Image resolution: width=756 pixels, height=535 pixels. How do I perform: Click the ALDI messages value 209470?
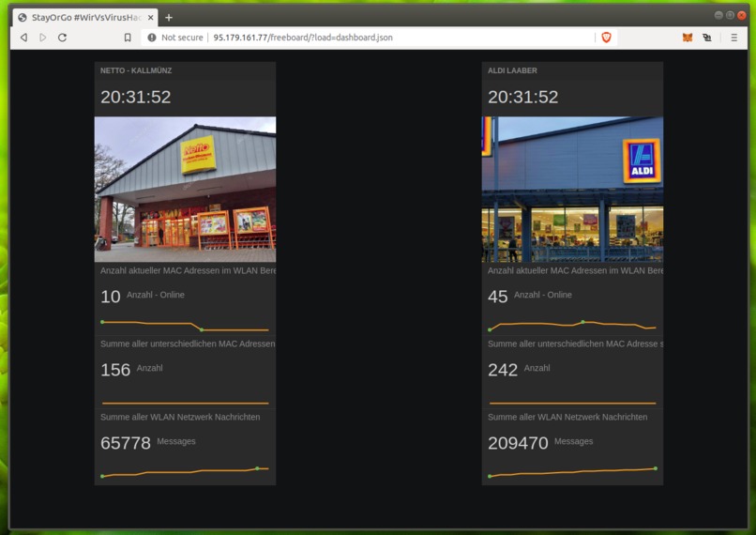[x=518, y=443]
